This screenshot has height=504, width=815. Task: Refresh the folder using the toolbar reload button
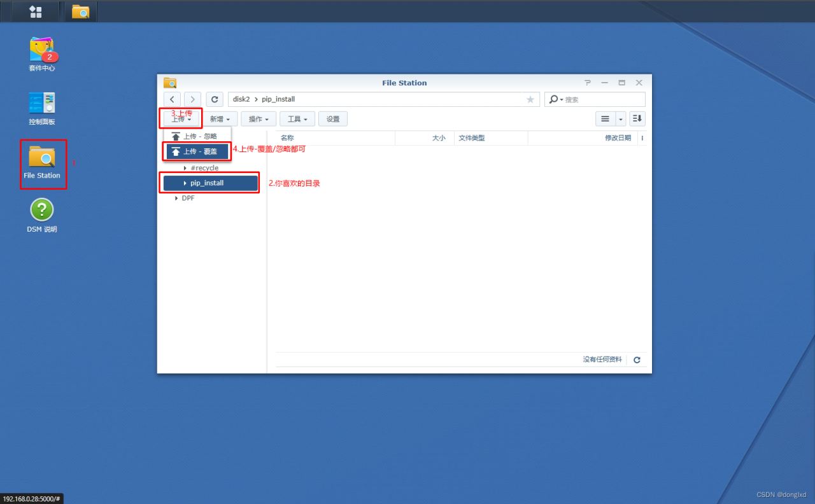(215, 99)
